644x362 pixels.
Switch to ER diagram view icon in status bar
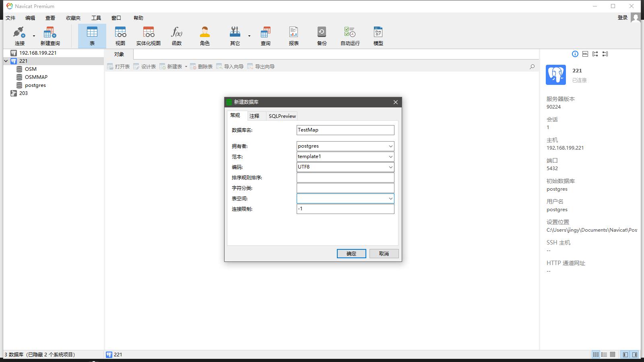click(613, 354)
